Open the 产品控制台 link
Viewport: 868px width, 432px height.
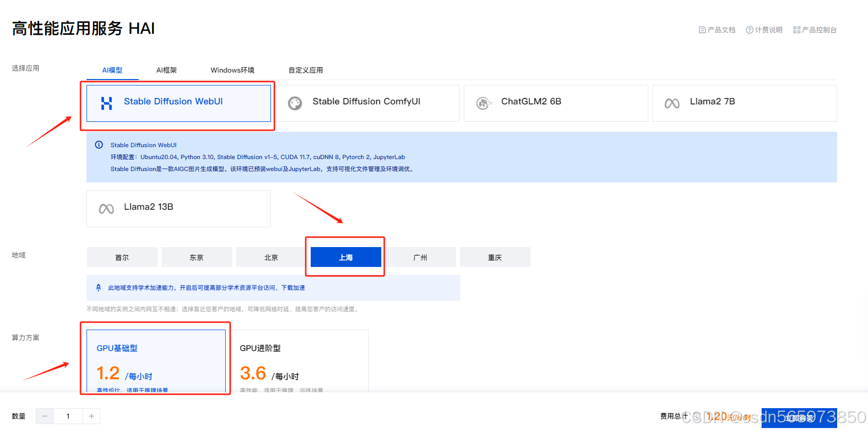pyautogui.click(x=815, y=30)
